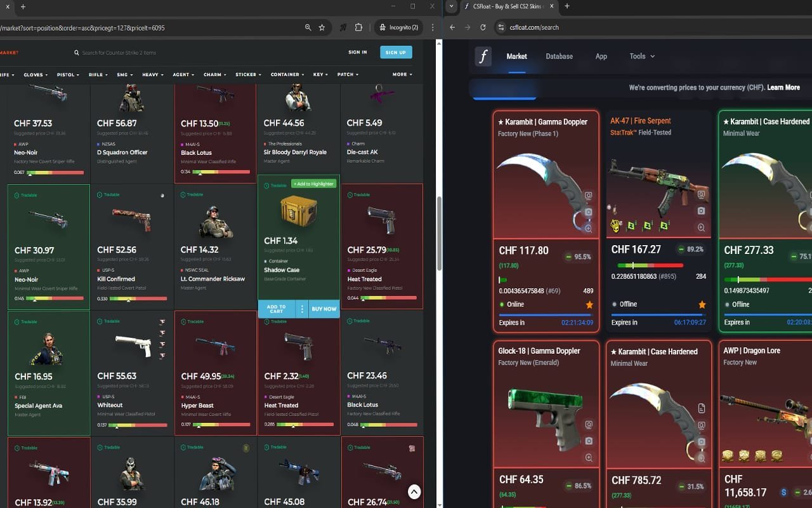Bookmark the market page with the star icon

click(x=322, y=28)
